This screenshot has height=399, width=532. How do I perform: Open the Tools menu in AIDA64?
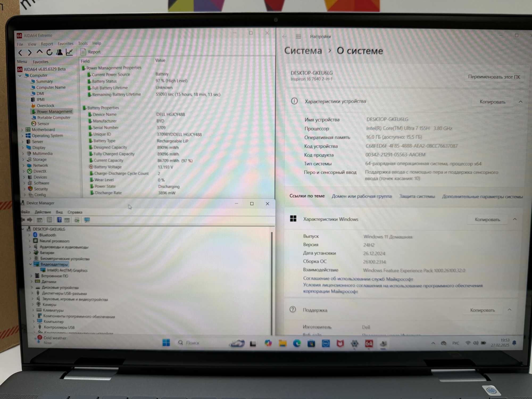coord(83,43)
